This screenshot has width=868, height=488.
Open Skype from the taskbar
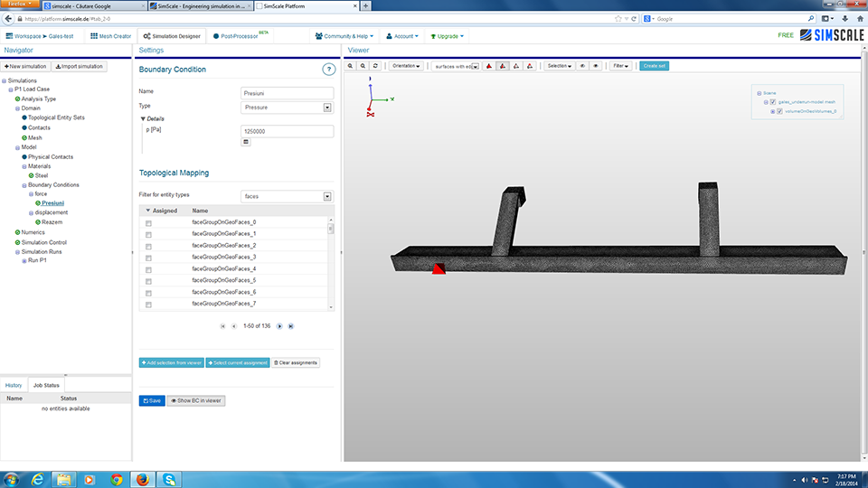[x=169, y=479]
